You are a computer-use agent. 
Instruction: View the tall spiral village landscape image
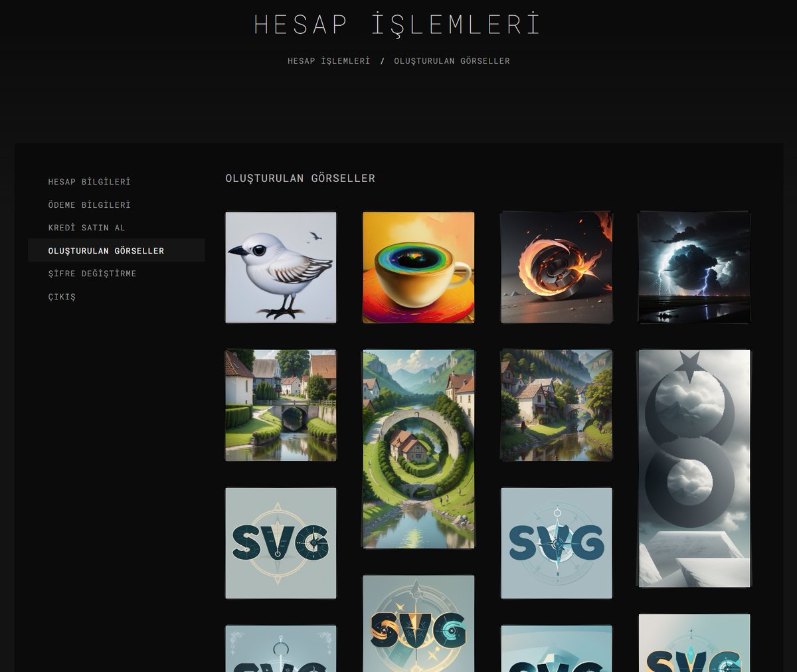pos(418,450)
